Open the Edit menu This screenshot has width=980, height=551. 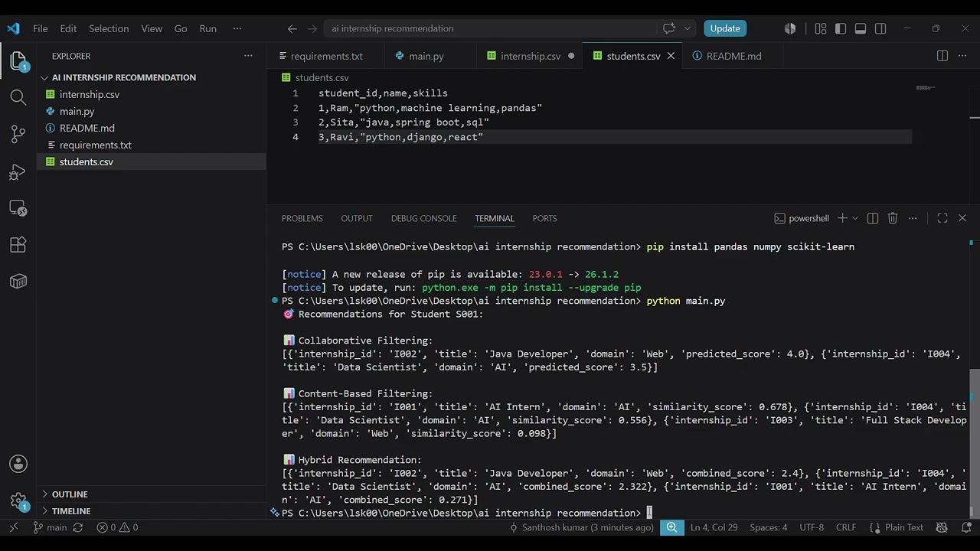pos(68,28)
